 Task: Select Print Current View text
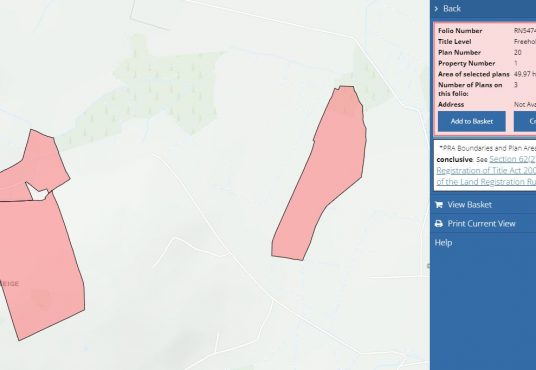[481, 224]
